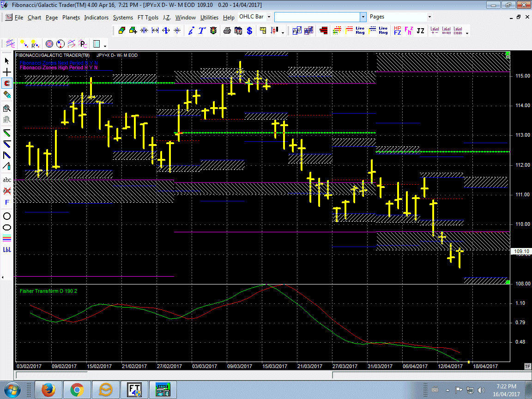
Task: Click the blue italic T text icon
Action: tap(202, 31)
